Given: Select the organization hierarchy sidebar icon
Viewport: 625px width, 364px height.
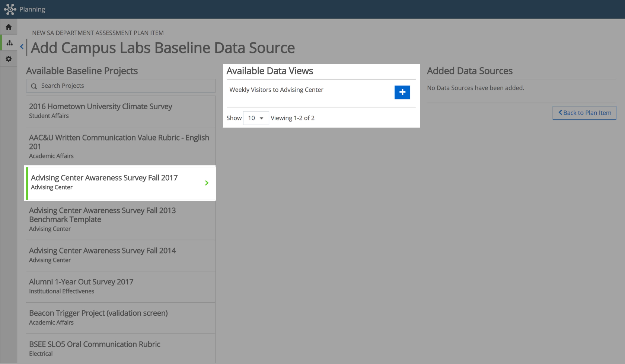Looking at the screenshot, I should tap(9, 43).
